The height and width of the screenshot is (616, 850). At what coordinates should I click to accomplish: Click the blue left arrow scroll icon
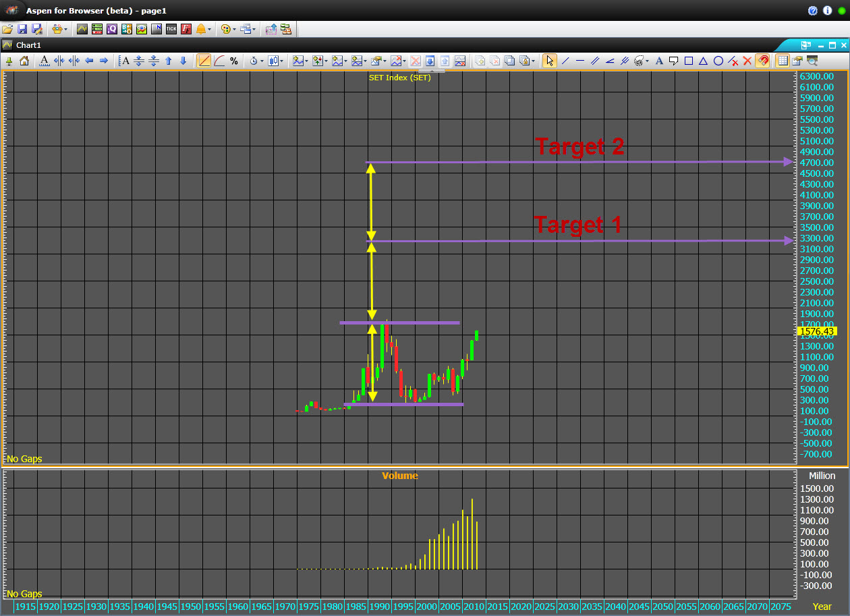89,61
